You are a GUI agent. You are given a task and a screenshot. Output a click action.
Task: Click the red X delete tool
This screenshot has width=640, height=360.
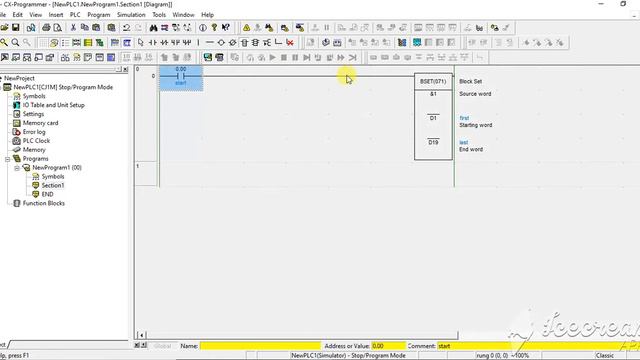click(x=290, y=42)
